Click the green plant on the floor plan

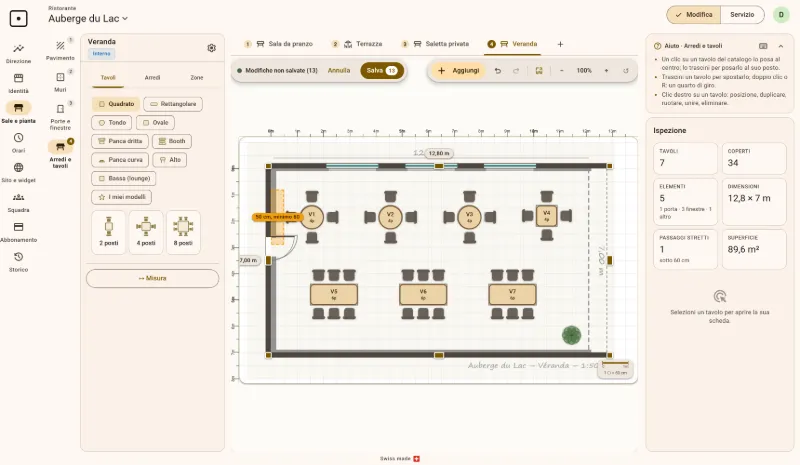[571, 335]
